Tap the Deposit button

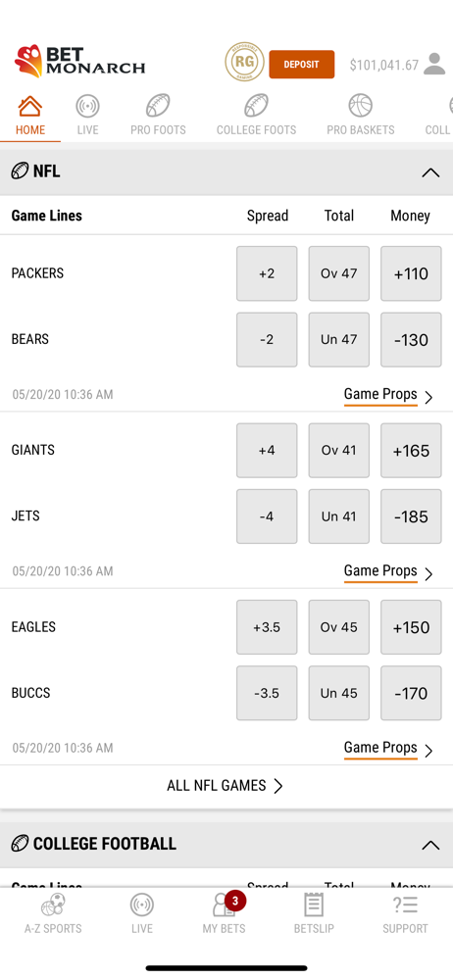(302, 65)
